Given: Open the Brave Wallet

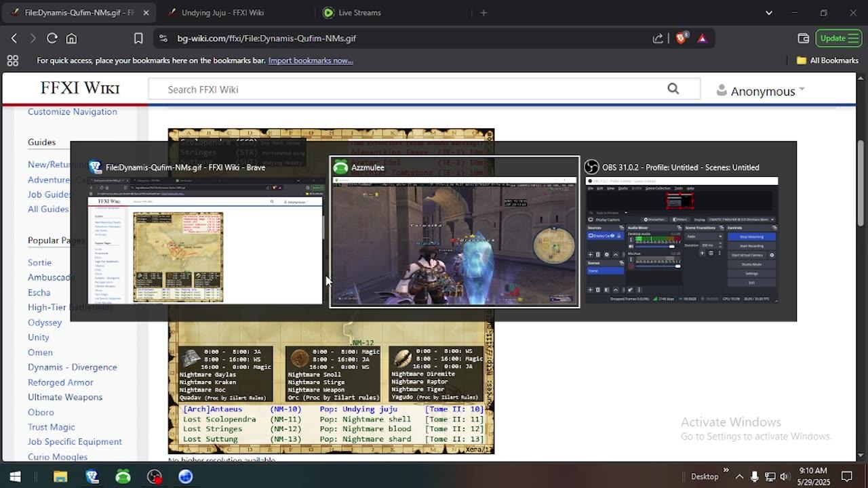Looking at the screenshot, I should pyautogui.click(x=804, y=39).
